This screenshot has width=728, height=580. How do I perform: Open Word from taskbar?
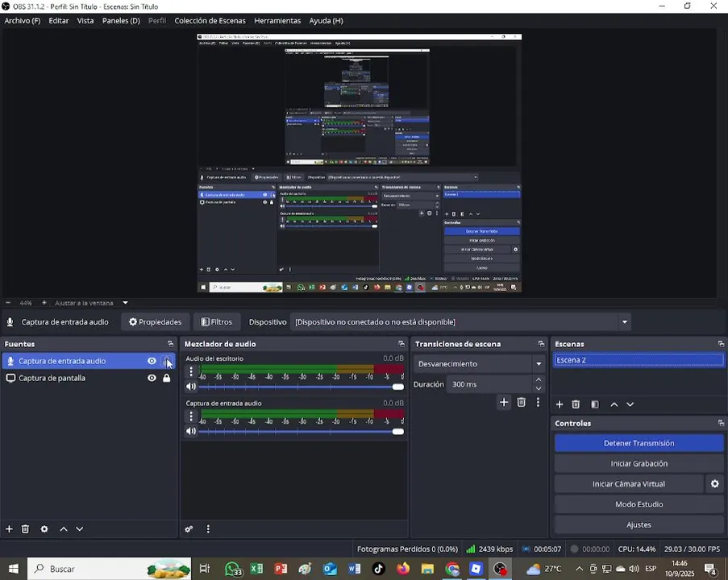point(354,569)
